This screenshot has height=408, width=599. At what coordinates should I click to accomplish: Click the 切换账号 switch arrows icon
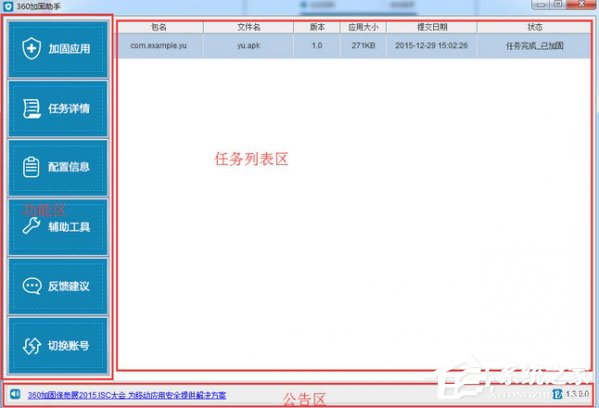[32, 346]
